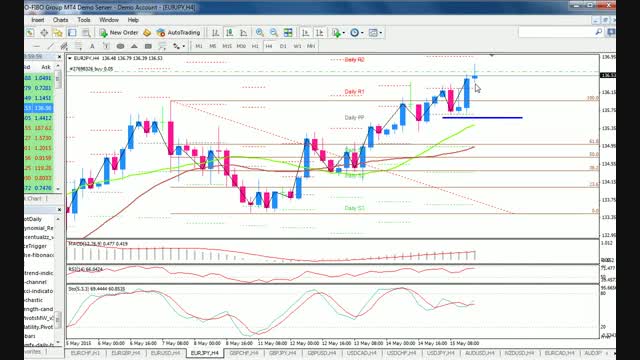The height and width of the screenshot is (360, 640).
Task: Toggle the Auto Scroll chart button
Action: point(305,33)
